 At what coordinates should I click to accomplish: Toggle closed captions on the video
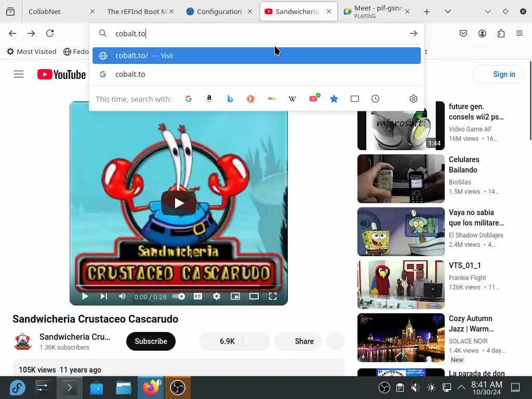pyautogui.click(x=198, y=297)
